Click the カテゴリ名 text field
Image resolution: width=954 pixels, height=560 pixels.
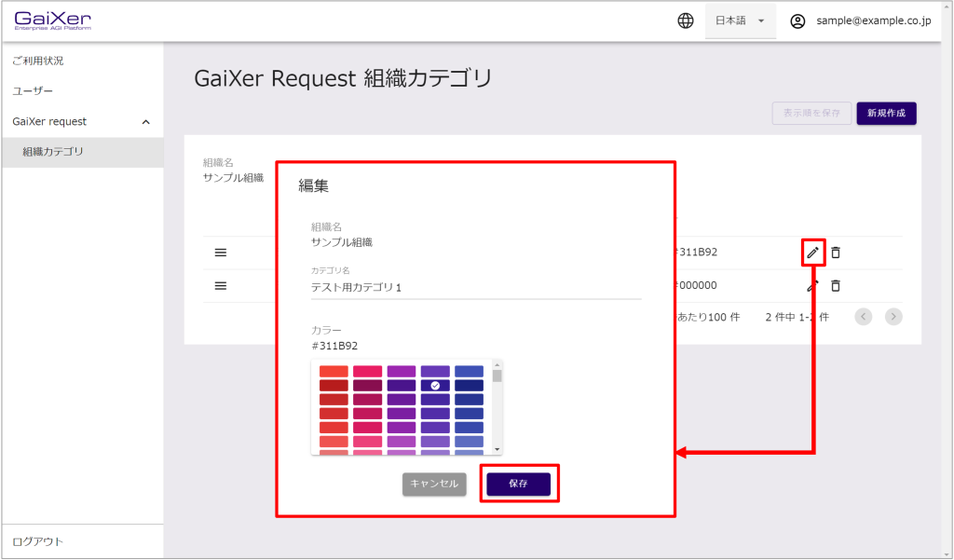[x=475, y=288]
